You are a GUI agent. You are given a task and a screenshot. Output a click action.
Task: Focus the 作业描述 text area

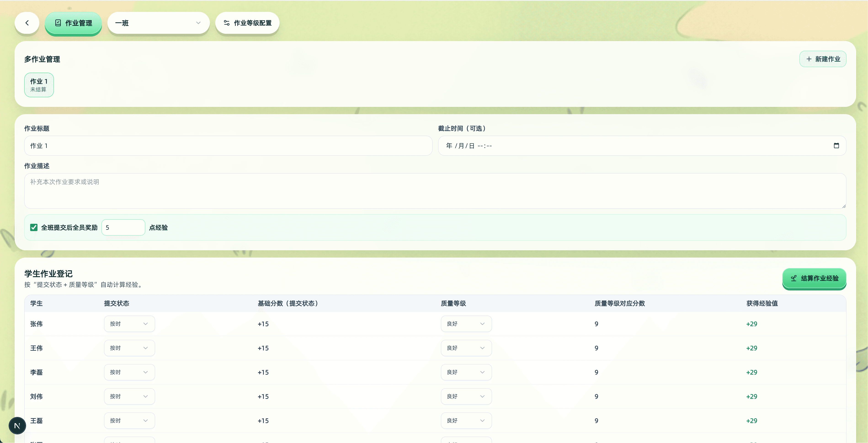coord(435,191)
